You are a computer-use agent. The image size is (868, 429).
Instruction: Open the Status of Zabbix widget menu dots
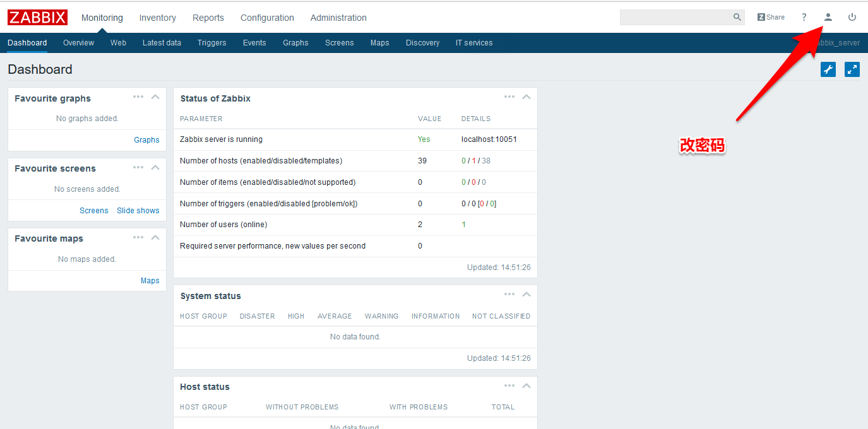(509, 97)
